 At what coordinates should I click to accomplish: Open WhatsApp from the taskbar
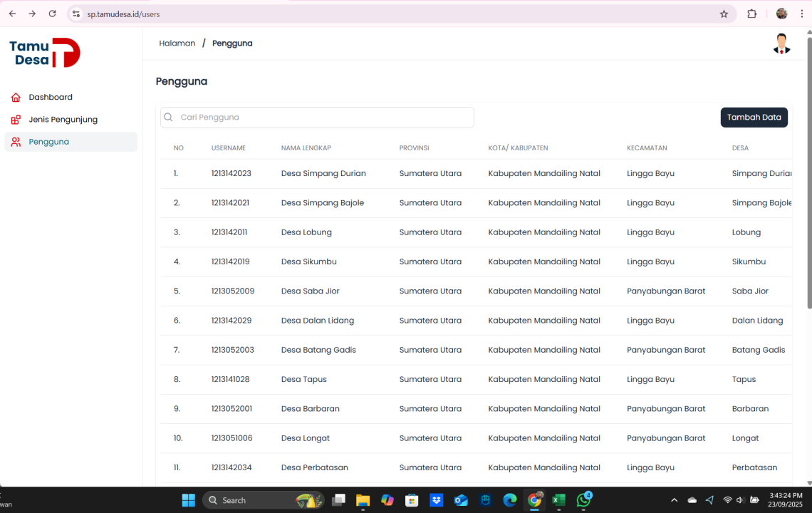pyautogui.click(x=583, y=500)
